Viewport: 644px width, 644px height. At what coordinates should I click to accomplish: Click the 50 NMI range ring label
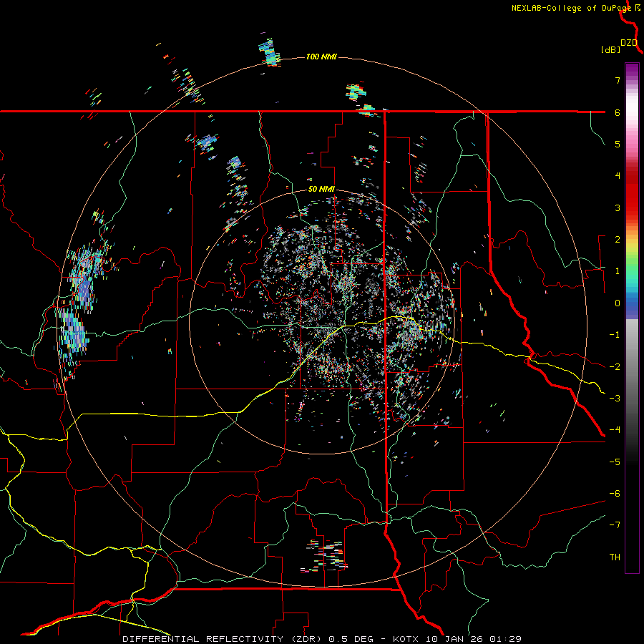point(321,190)
